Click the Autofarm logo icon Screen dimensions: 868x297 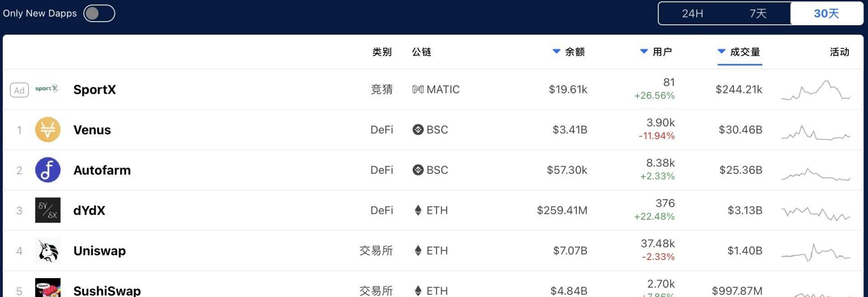pyautogui.click(x=48, y=170)
